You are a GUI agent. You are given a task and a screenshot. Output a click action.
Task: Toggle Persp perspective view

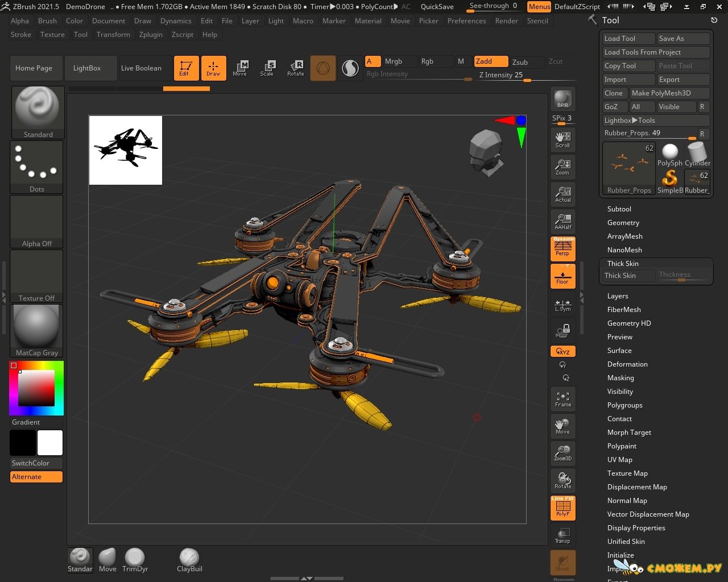(x=562, y=249)
